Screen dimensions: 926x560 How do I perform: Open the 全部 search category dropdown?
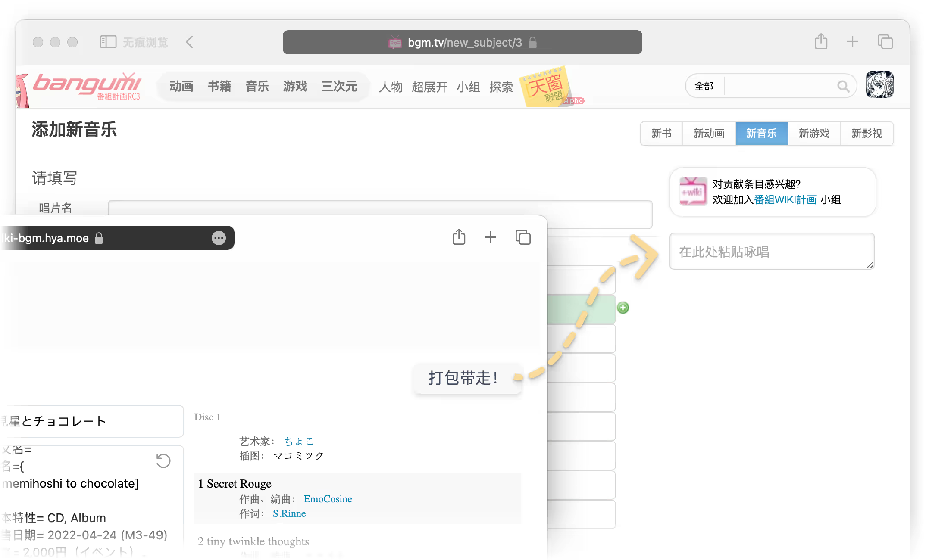[x=704, y=86]
